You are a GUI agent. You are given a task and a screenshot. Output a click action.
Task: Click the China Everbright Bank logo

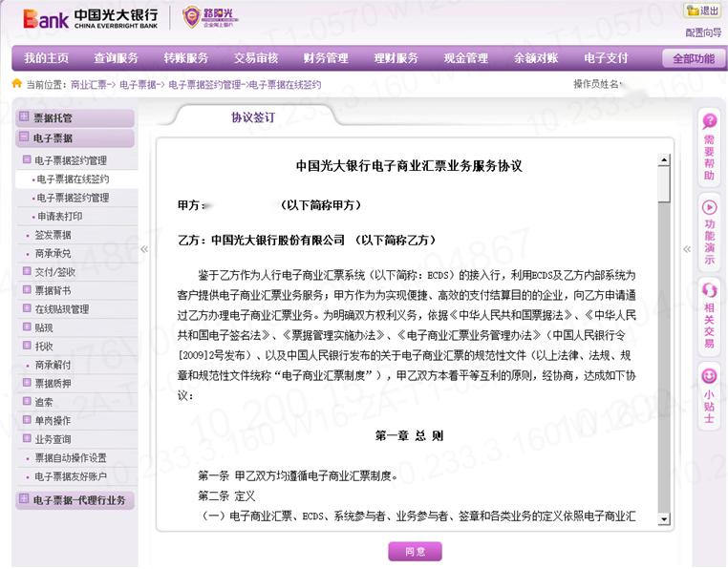coord(91,18)
